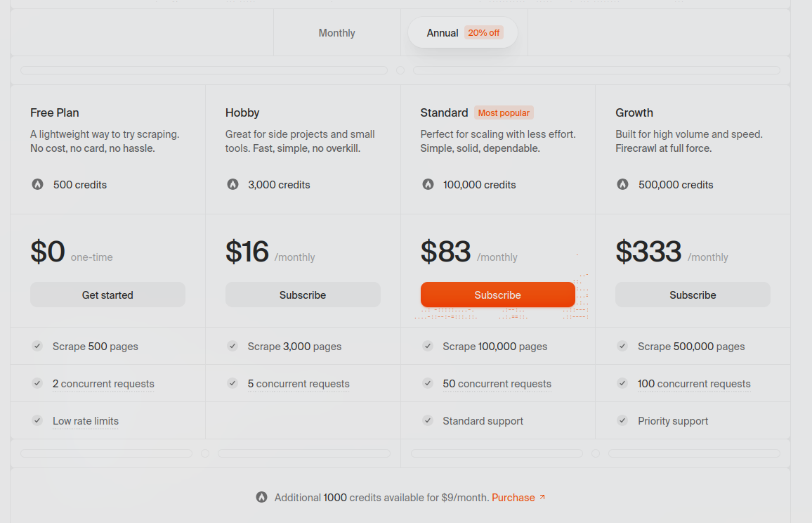This screenshot has height=523, width=812.
Task: Click the Most popular badge
Action: click(504, 112)
